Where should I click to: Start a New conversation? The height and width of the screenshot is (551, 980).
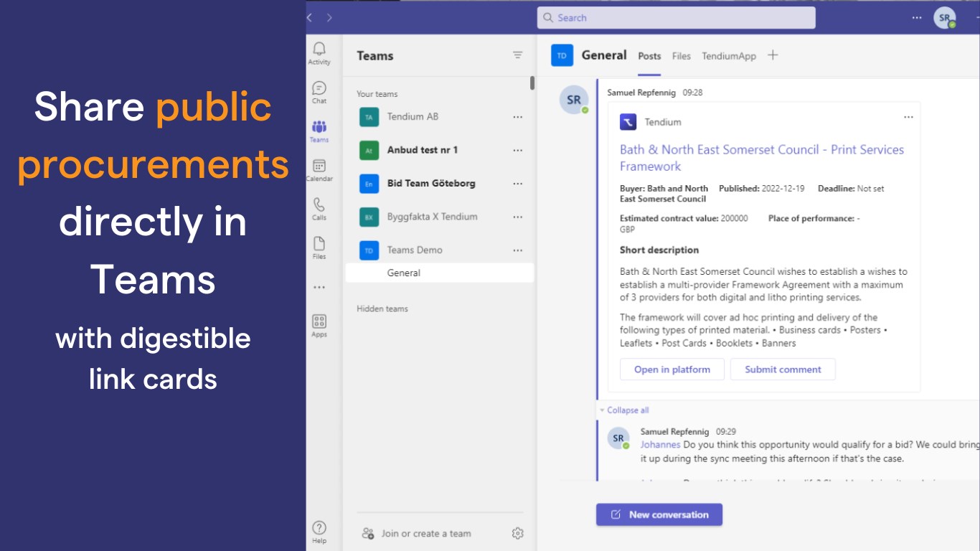[x=659, y=514]
